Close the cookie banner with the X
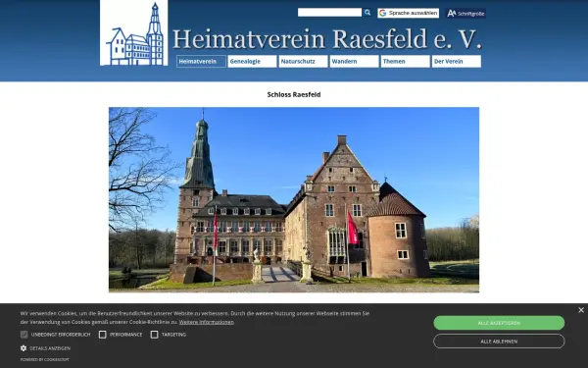 point(581,310)
